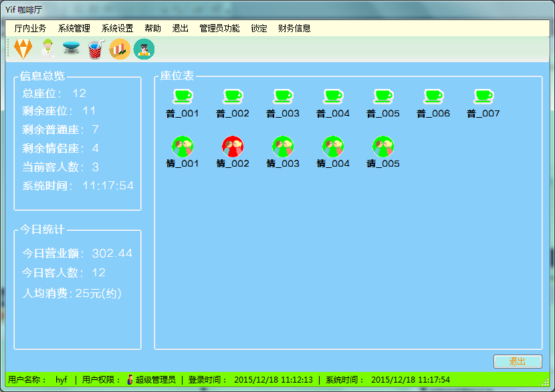Click the super admin icon in status bar
Image resolution: width=555 pixels, height=392 pixels.
130,379
